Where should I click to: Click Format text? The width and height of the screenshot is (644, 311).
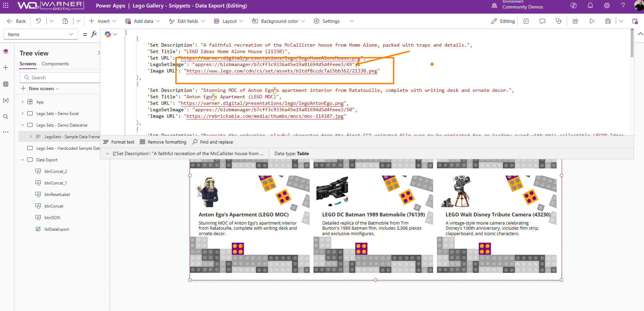(119, 142)
